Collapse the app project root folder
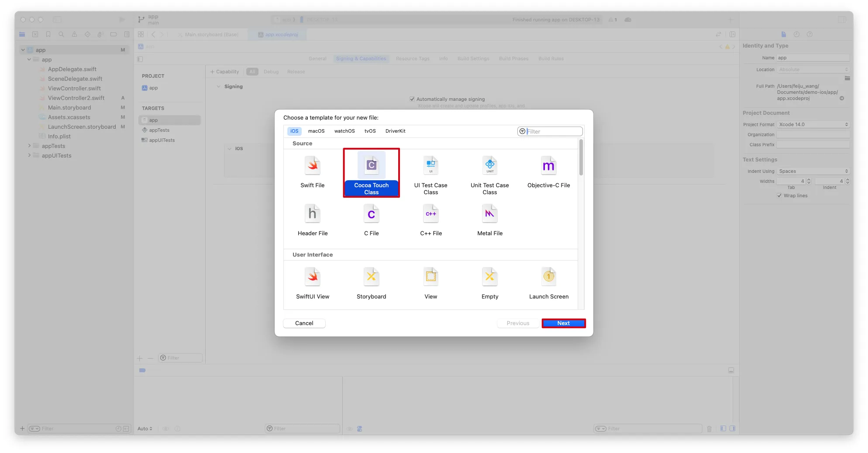The width and height of the screenshot is (868, 453). (x=23, y=50)
